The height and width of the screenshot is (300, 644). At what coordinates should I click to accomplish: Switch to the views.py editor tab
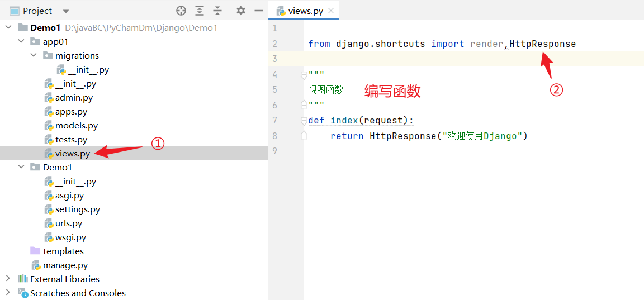pos(304,11)
